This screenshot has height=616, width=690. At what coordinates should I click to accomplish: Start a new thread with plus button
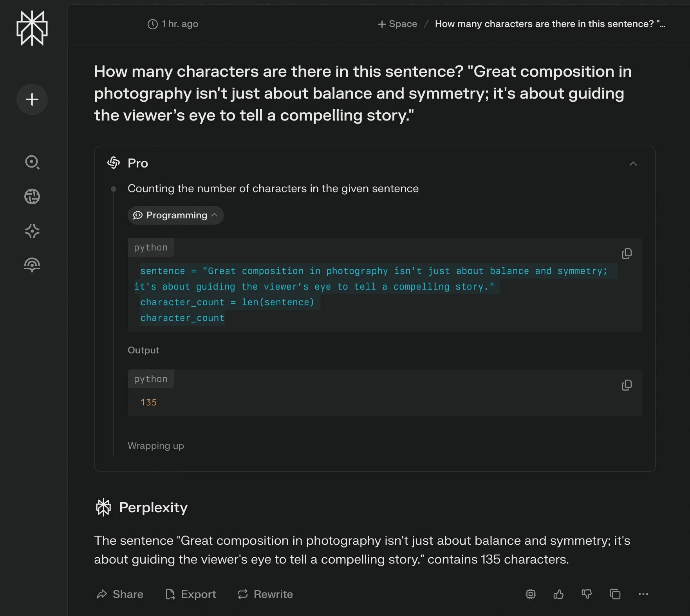(x=32, y=99)
